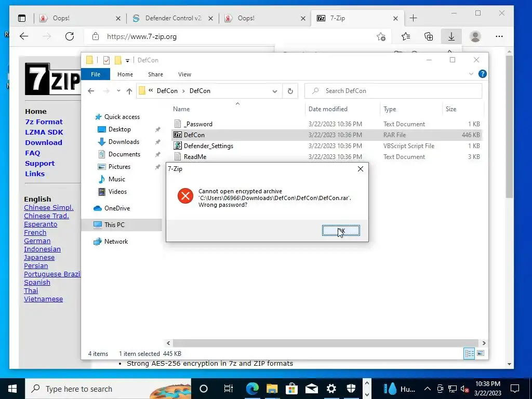Close the 7-Zip error dialog with X
Viewport: 532px width, 399px height.
click(x=361, y=169)
